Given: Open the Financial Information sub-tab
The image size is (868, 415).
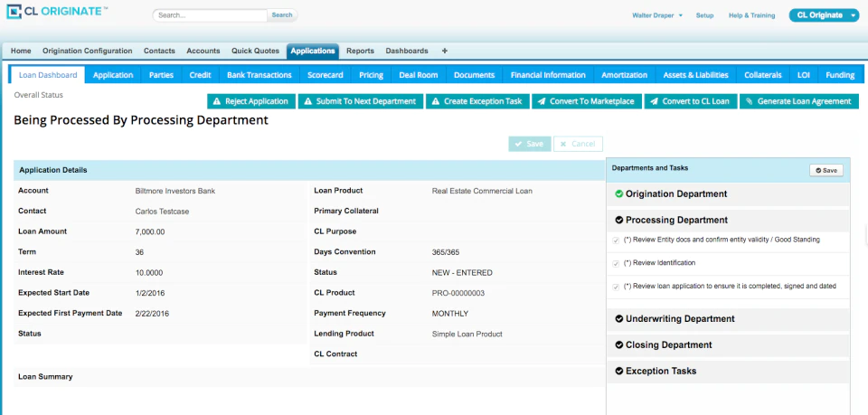Looking at the screenshot, I should [x=548, y=75].
